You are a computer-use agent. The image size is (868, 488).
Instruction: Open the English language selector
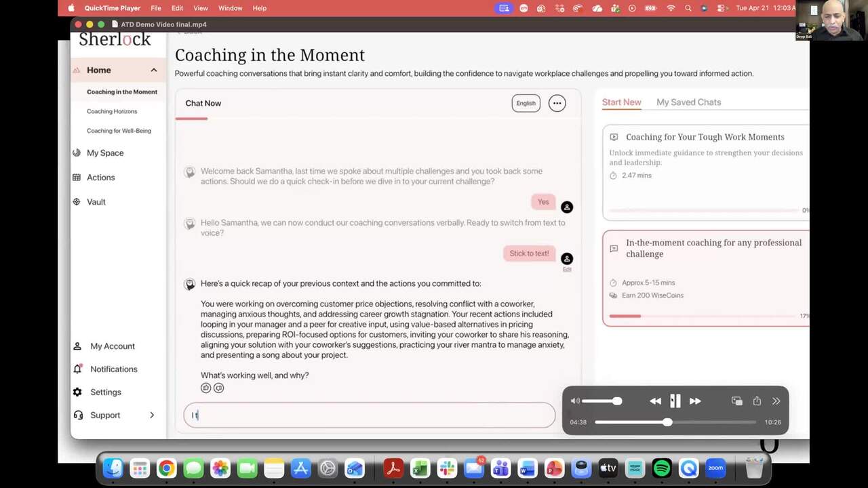[x=526, y=103]
